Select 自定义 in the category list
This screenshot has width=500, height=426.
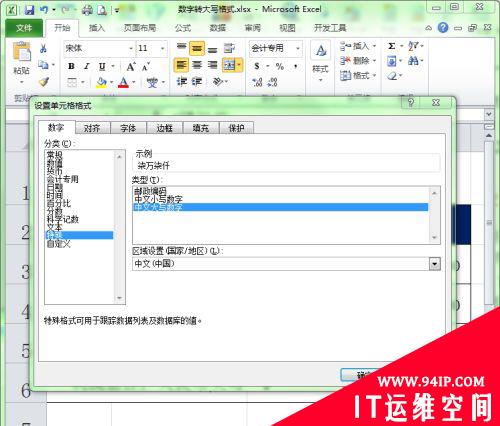click(x=59, y=244)
